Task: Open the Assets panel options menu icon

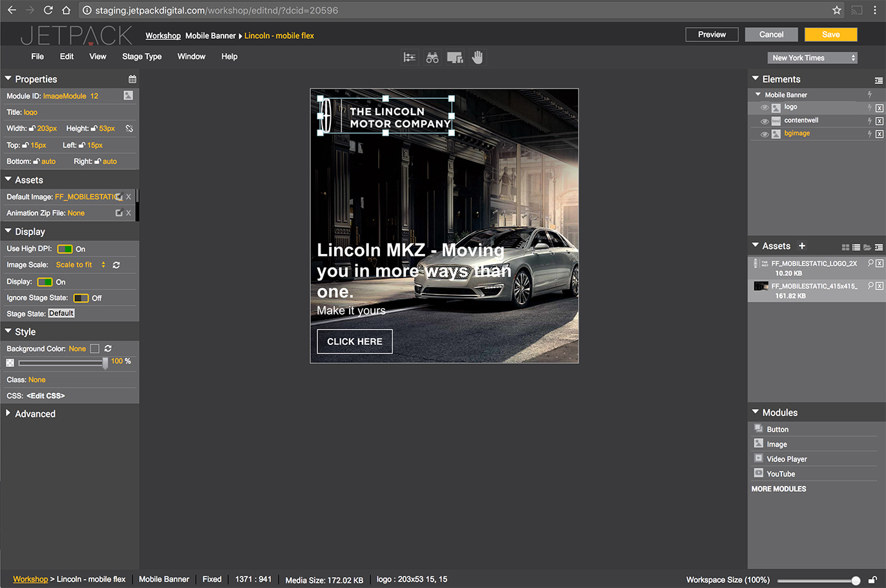Action: click(879, 247)
